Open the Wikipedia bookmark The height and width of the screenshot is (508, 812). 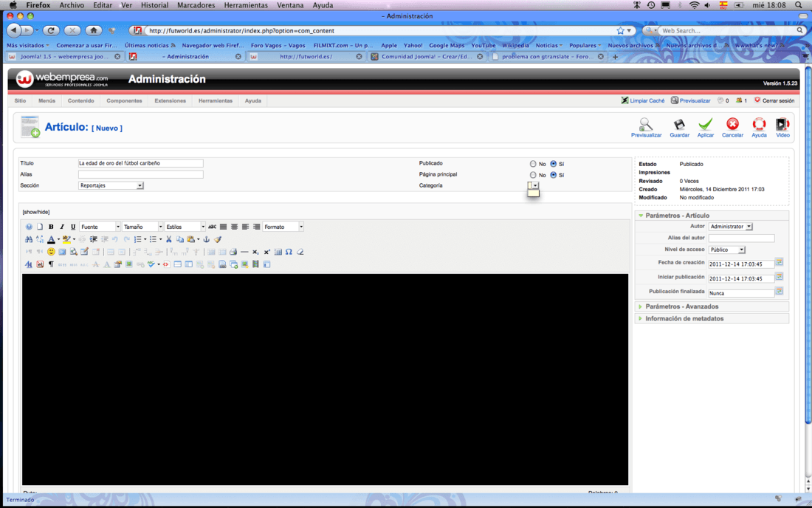pyautogui.click(x=515, y=46)
